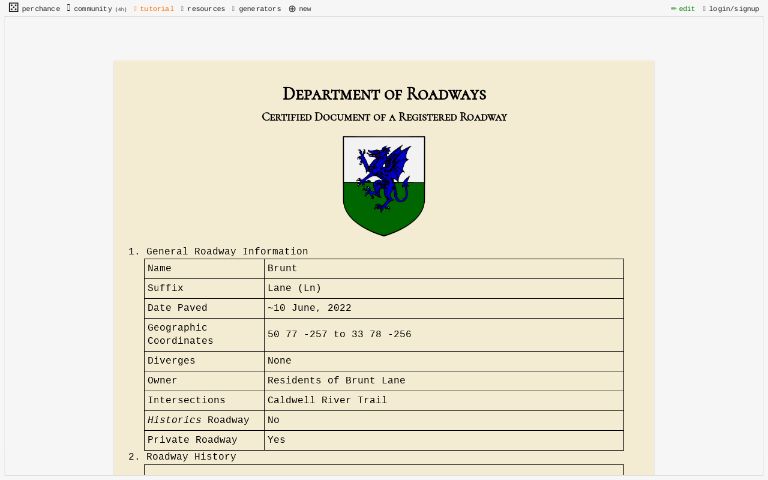Open the community menu item
The width and height of the screenshot is (768, 480).
(96, 9)
